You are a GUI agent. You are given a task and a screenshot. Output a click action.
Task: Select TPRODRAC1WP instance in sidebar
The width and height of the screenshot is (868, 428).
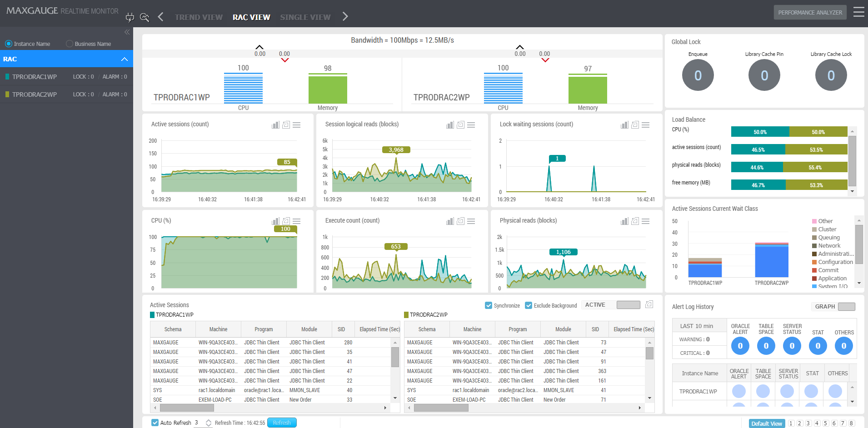click(x=66, y=77)
